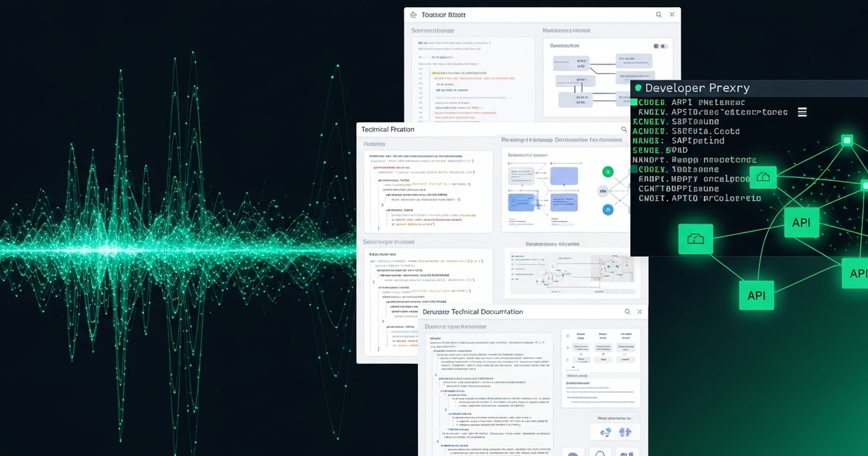This screenshot has height=456, width=868.
Task: Select the upper cloud network node
Action: click(762, 177)
